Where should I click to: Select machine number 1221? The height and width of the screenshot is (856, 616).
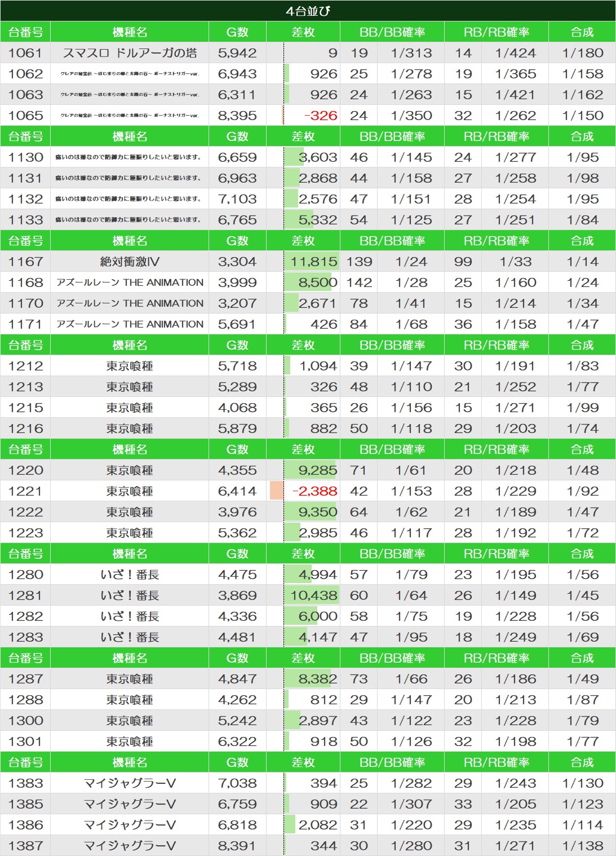click(x=25, y=491)
